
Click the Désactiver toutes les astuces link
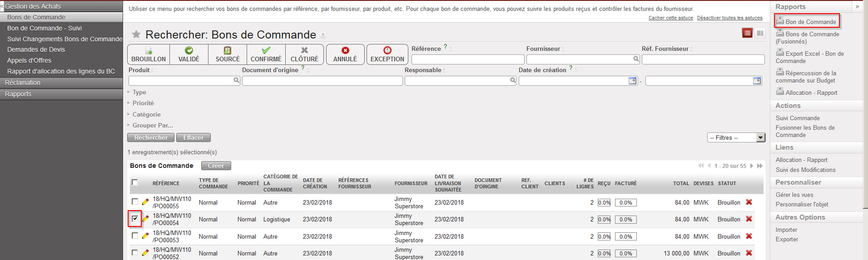[729, 18]
